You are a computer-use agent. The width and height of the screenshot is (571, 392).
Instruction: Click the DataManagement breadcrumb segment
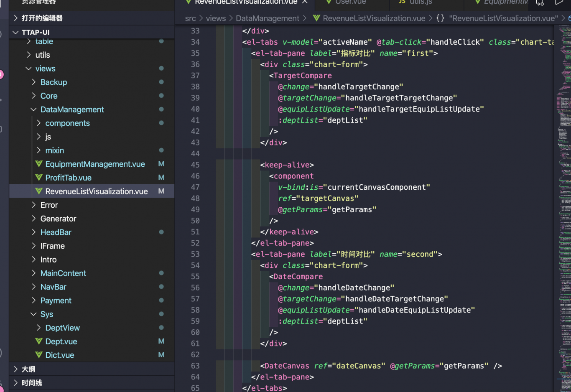tap(268, 18)
